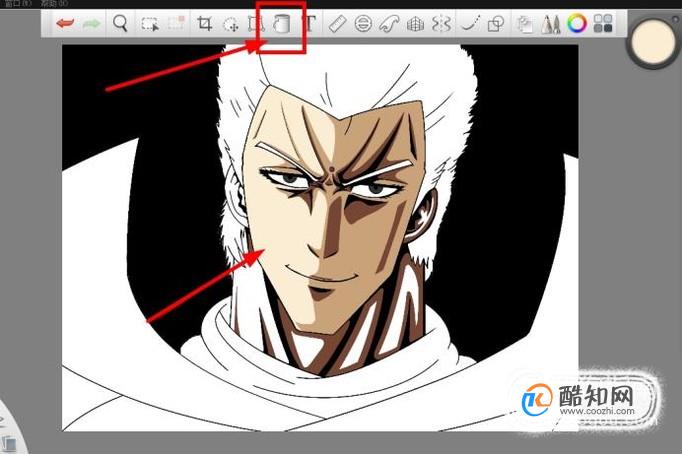This screenshot has width=682, height=454.
Task: Open the Perspective grid tool
Action: (x=415, y=24)
